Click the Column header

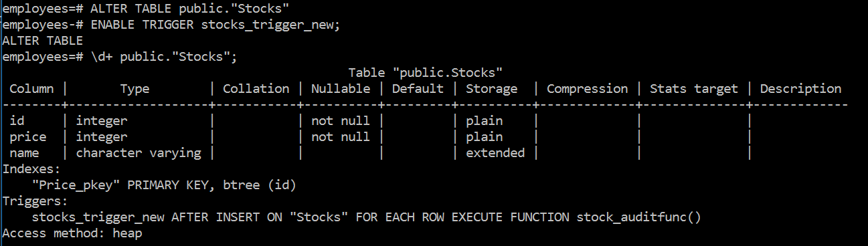[31, 88]
